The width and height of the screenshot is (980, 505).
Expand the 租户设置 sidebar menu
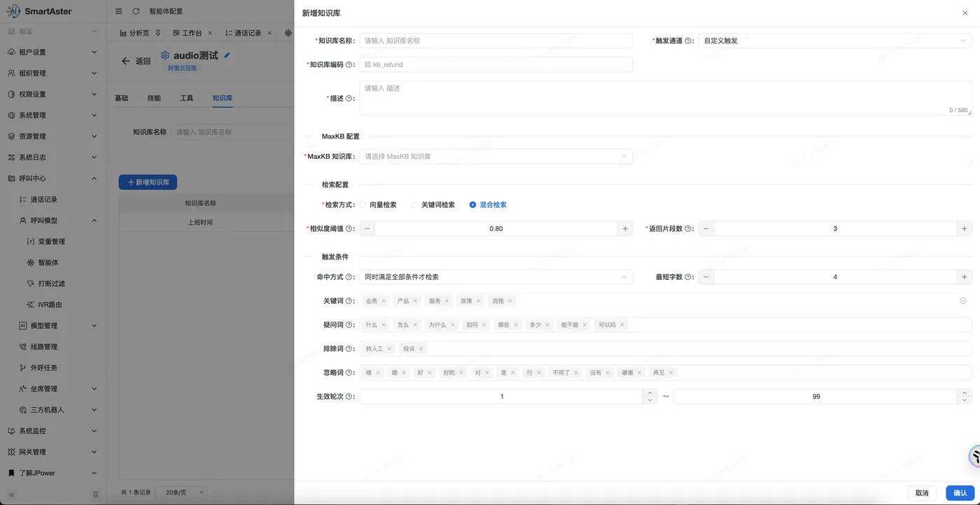pos(52,52)
